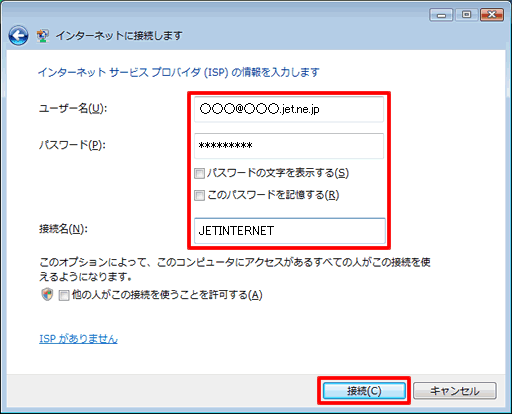Click the ISP の情報を入力します heading
Image resolution: width=512 pixels, height=414 pixels.
[179, 72]
